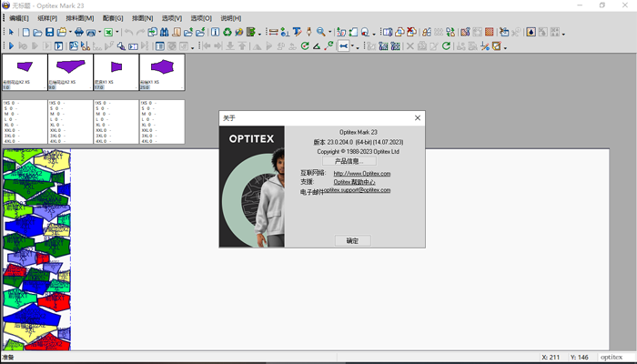Screen dimensions: 637x364
Task: Open the http://www.Optitex.com link
Action: 362,174
